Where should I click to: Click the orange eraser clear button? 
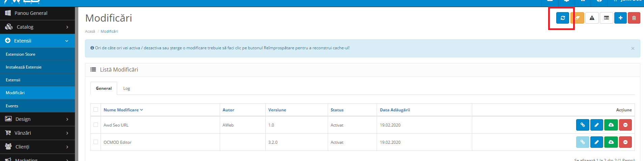(578, 18)
